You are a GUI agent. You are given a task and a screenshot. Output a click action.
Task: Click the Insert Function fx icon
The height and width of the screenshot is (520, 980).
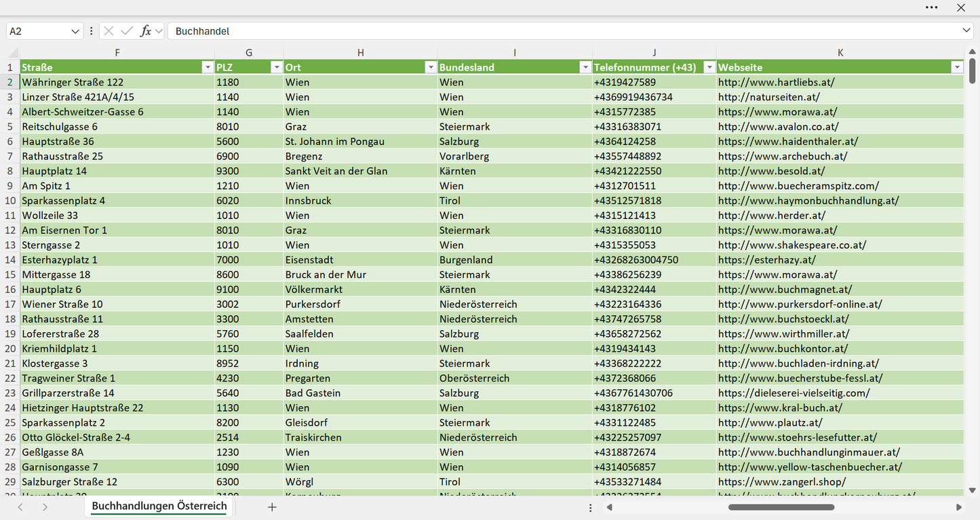click(x=145, y=31)
